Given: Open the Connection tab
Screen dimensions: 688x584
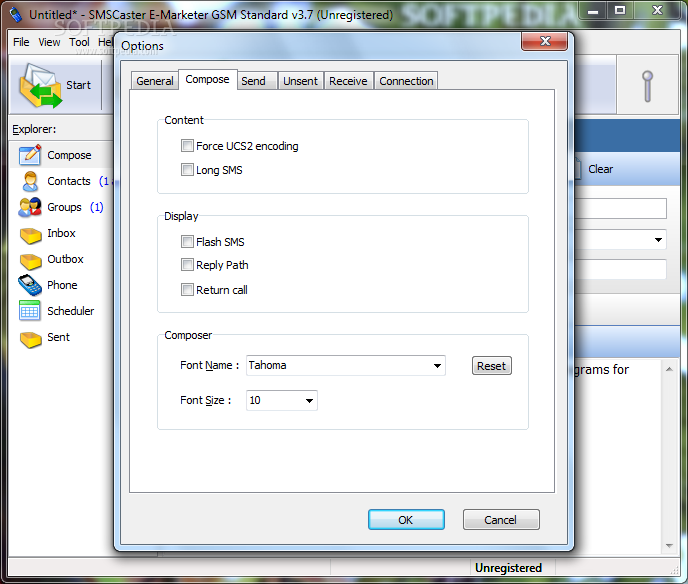Looking at the screenshot, I should pyautogui.click(x=406, y=81).
